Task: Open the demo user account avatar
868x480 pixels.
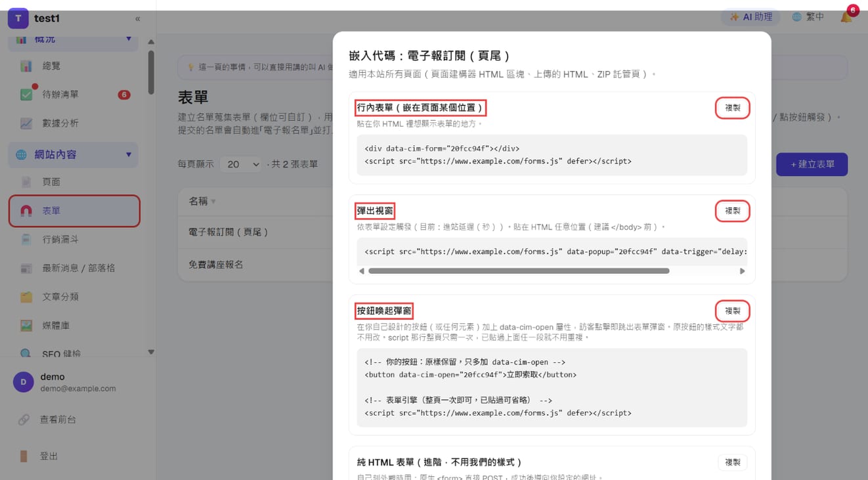Action: (23, 382)
